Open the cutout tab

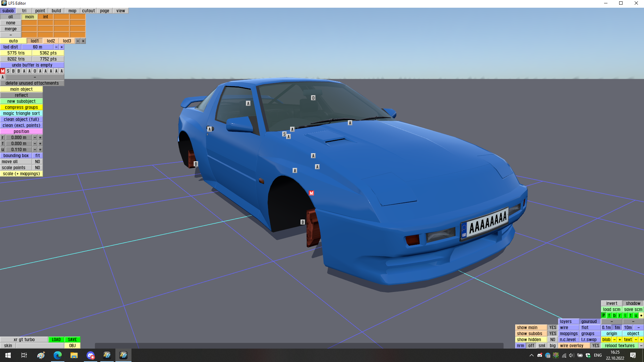pos(88,11)
